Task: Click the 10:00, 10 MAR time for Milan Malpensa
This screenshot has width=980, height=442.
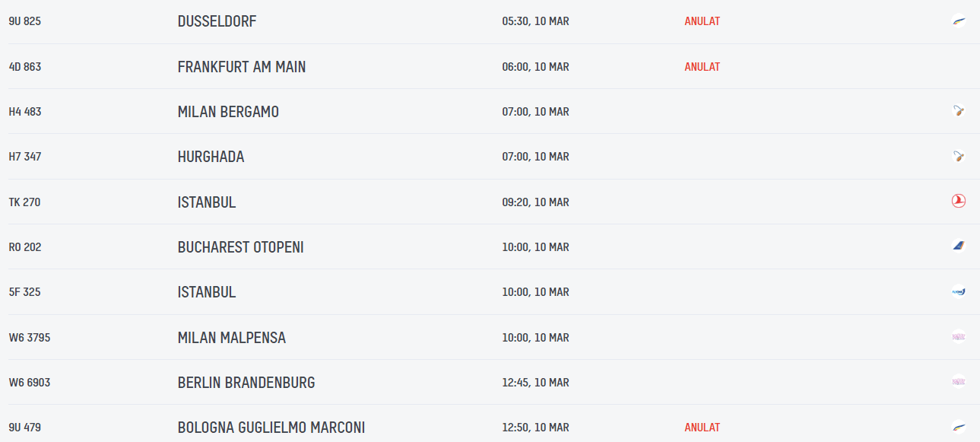Action: click(x=535, y=337)
